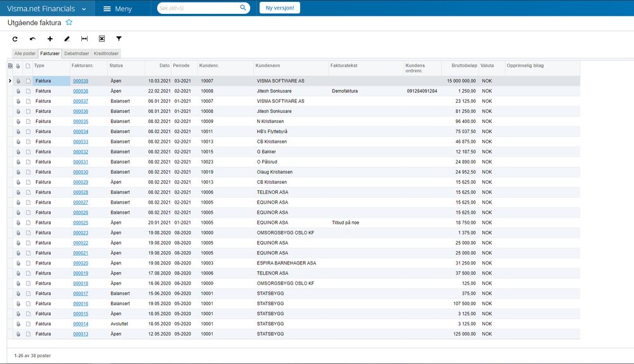Click the Undo toolbar icon
The height and width of the screenshot is (364, 634).
coord(33,39)
